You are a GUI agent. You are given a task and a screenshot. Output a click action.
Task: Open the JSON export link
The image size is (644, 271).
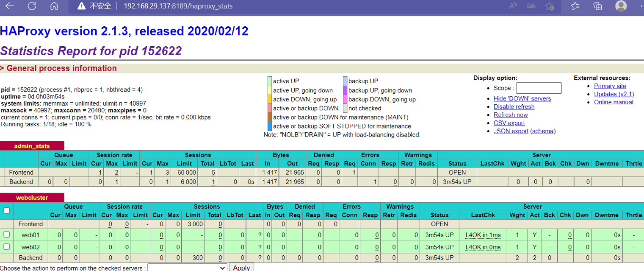[x=511, y=131]
